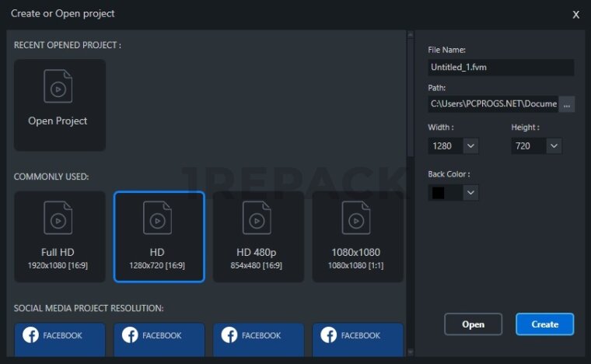Select the fourth Facebook resolution tile
Image resolution: width=591 pixels, height=364 pixels.
(x=358, y=340)
